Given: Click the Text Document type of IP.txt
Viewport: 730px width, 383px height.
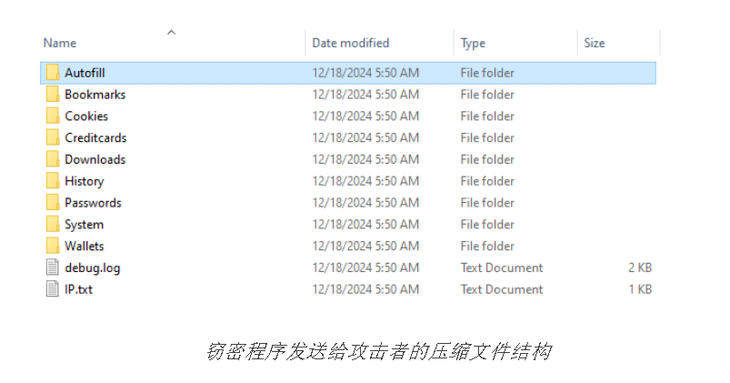Looking at the screenshot, I should 502,289.
